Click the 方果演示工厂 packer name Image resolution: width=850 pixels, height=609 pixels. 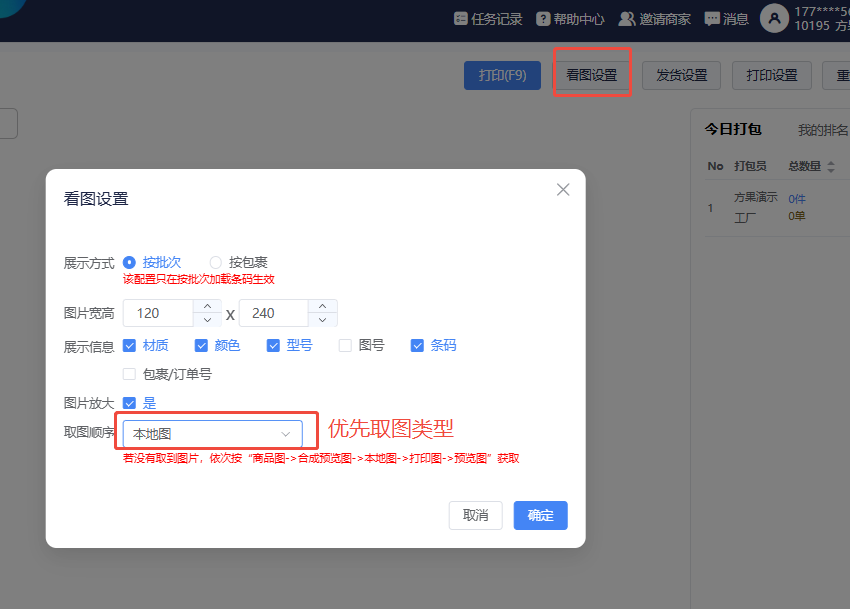[756, 207]
